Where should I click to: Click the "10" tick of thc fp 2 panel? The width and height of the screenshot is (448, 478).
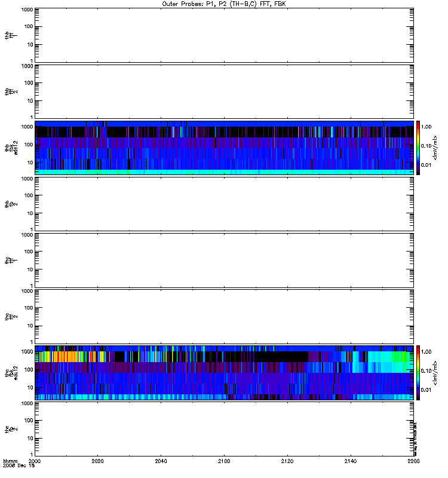tap(30, 439)
